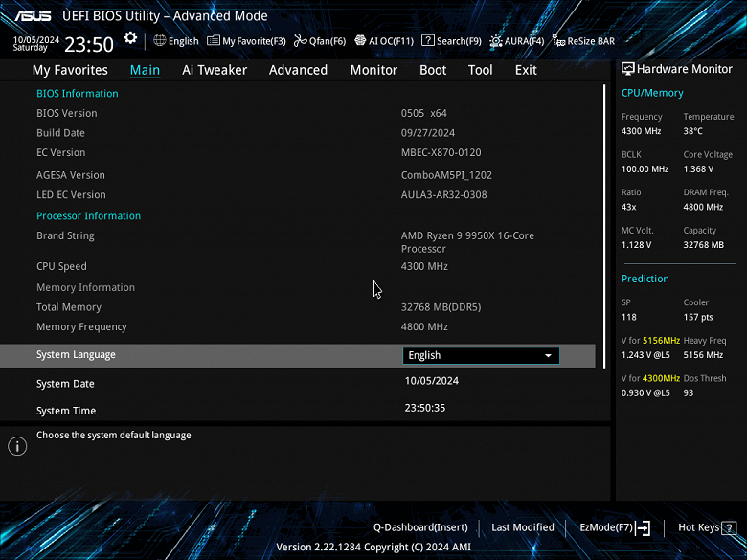
Task: Click the Temperature 38°C reading
Action: coord(693,131)
